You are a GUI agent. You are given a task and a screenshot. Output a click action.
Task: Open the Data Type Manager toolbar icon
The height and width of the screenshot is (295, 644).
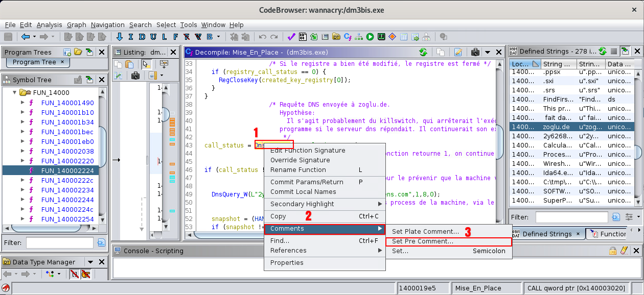click(x=336, y=37)
